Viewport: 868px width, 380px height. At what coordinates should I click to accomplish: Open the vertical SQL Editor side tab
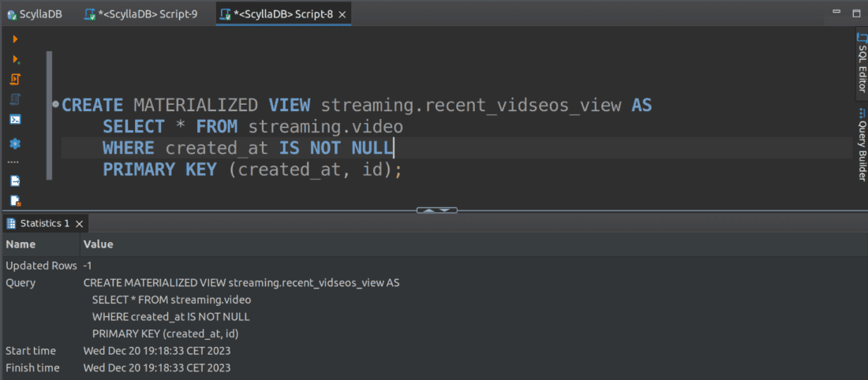(x=862, y=69)
